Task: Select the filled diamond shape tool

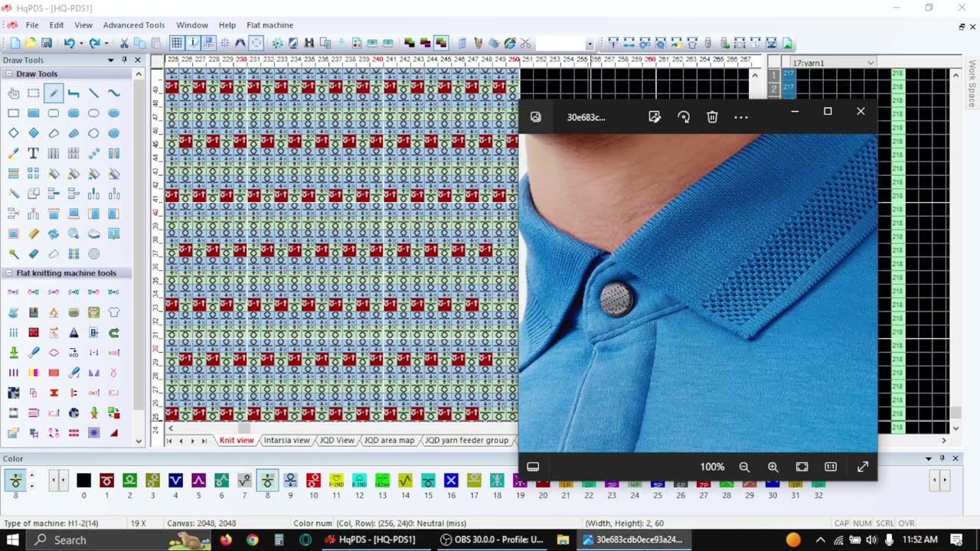Action: tap(34, 133)
